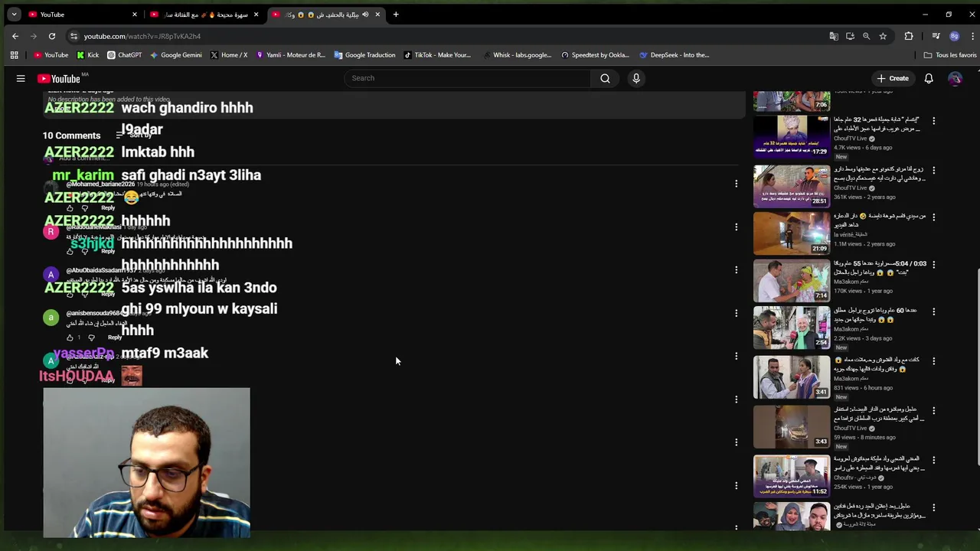
Task: Open Chrome media controls icon
Action: point(936,36)
